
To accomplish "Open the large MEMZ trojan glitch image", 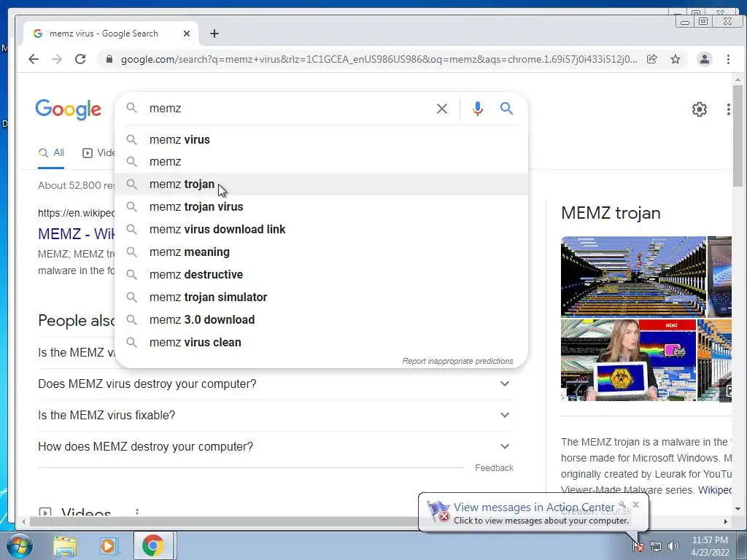I will pyautogui.click(x=633, y=276).
